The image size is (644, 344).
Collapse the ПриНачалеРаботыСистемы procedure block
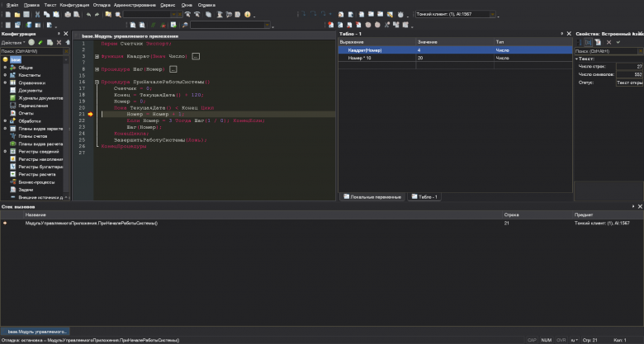point(97,82)
